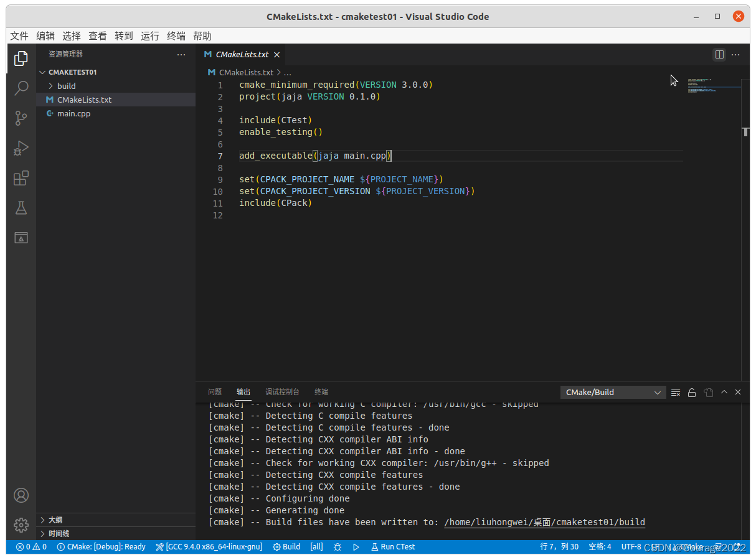Open the 文件 menu
Viewport: 756px width, 560px height.
coord(19,36)
